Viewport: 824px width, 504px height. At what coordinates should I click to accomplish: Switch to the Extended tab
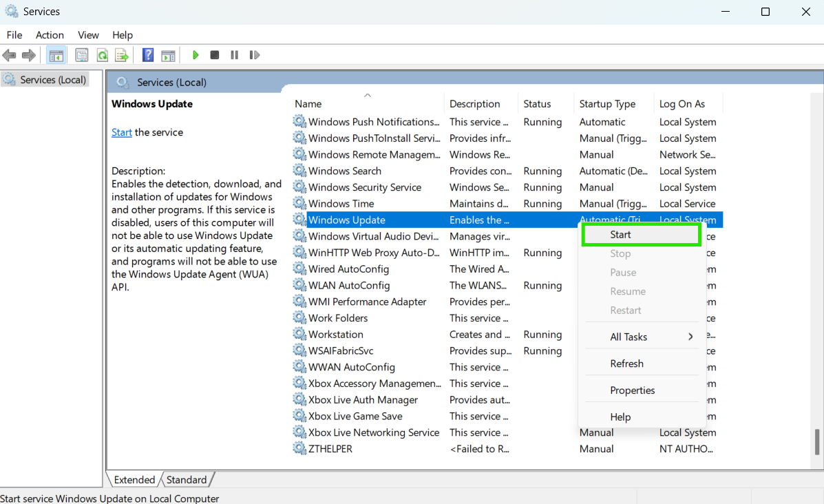coord(134,479)
